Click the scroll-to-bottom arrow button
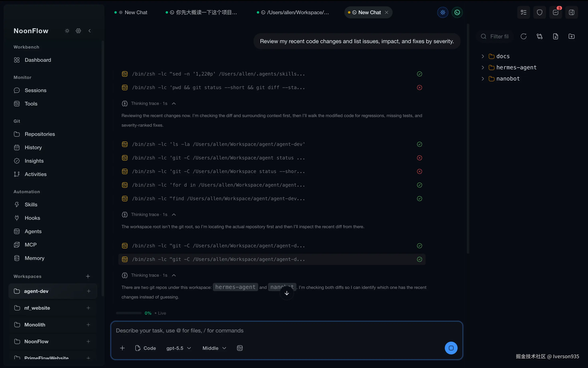Screen dimensions: 588x368 click(287, 293)
